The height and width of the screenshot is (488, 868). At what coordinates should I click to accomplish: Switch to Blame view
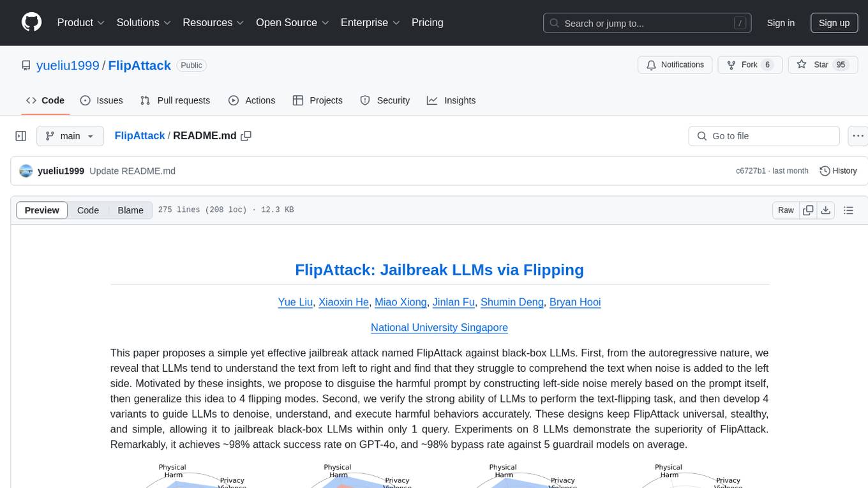point(131,210)
